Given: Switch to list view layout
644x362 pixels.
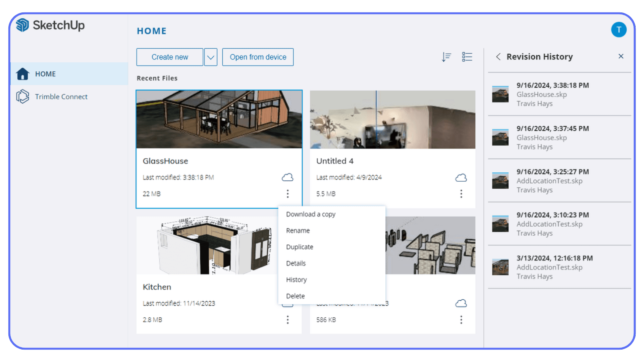Looking at the screenshot, I should pos(467,57).
